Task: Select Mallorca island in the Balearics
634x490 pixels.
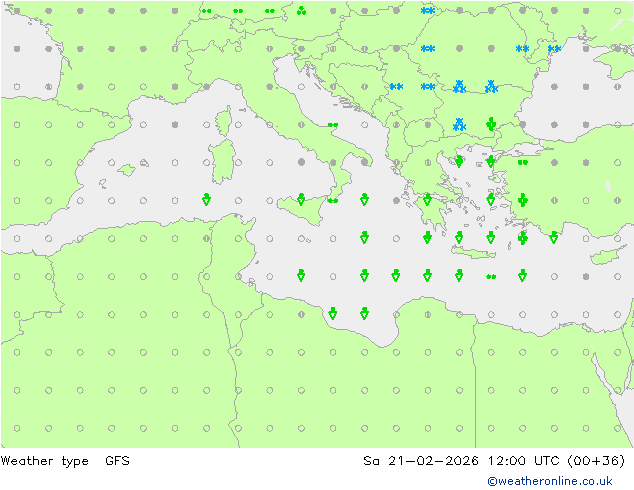Action: click(126, 169)
